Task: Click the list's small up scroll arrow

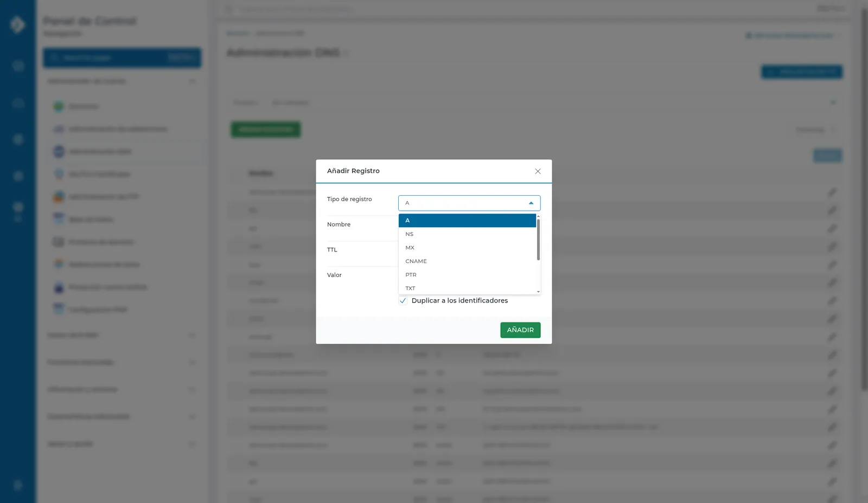Action: tap(538, 216)
